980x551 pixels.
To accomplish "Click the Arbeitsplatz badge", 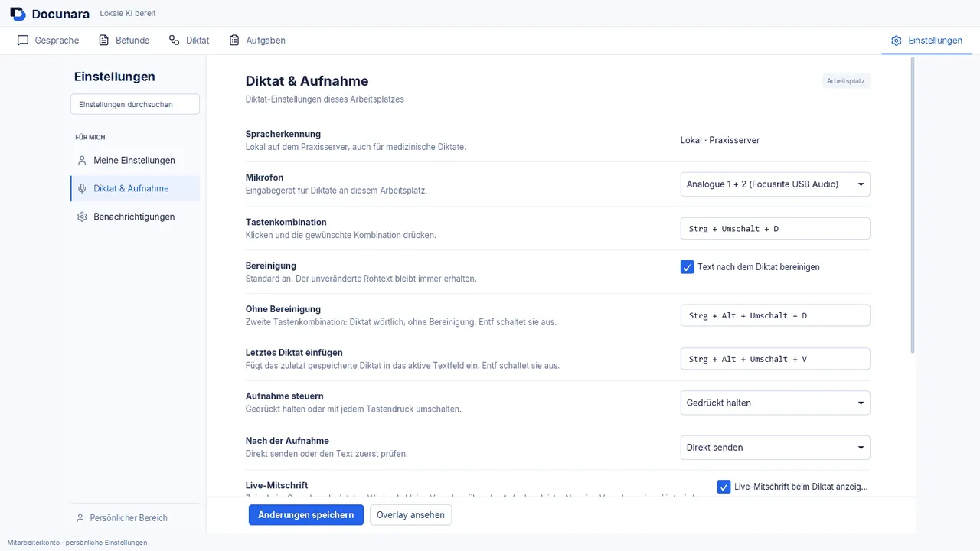I will click(x=846, y=81).
